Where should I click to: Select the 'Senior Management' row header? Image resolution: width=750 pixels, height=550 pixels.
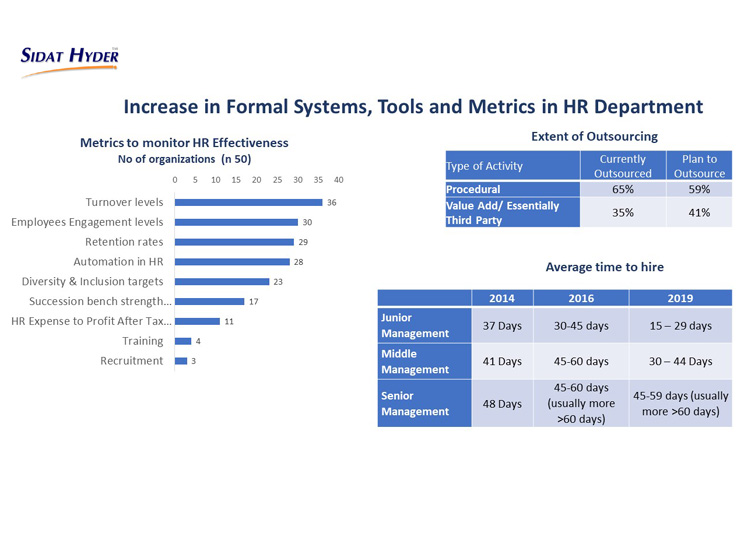point(424,404)
